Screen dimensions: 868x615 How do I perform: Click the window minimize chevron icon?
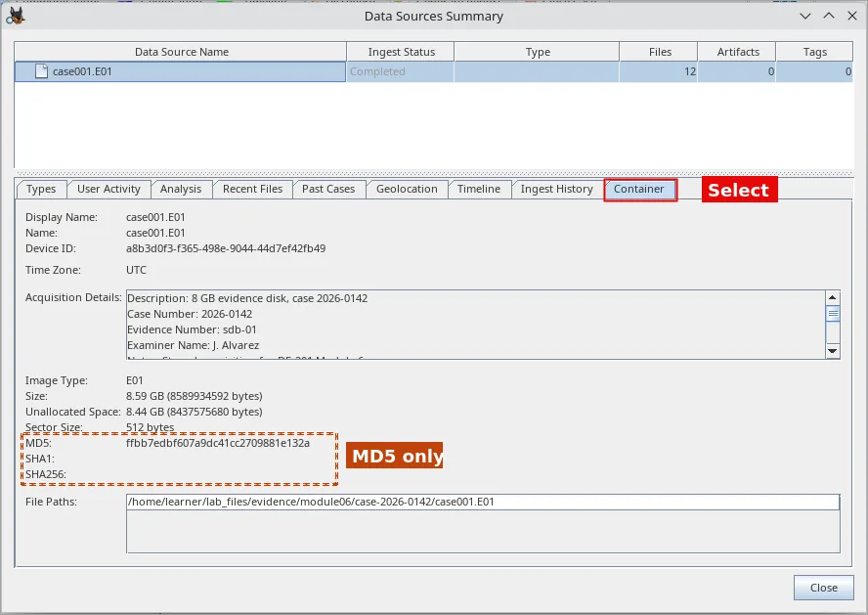[x=805, y=16]
